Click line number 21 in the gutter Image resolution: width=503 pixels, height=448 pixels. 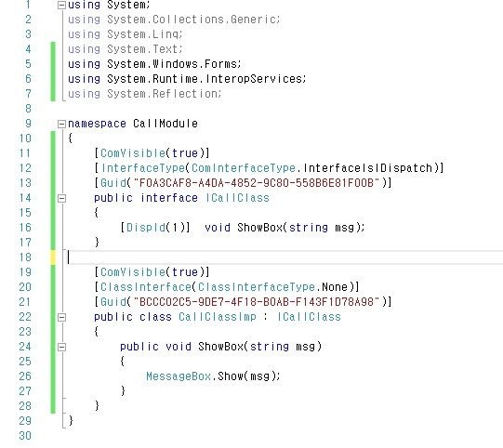pos(25,302)
